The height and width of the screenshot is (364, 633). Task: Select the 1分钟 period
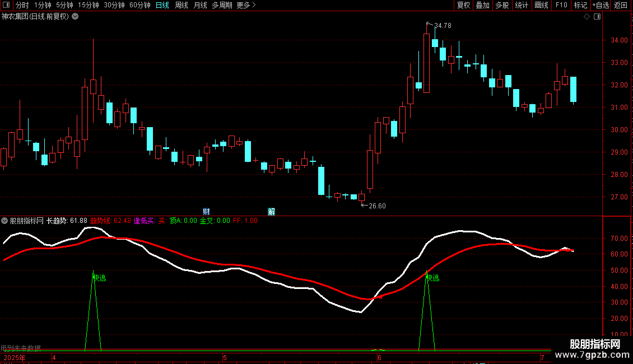[x=43, y=5]
